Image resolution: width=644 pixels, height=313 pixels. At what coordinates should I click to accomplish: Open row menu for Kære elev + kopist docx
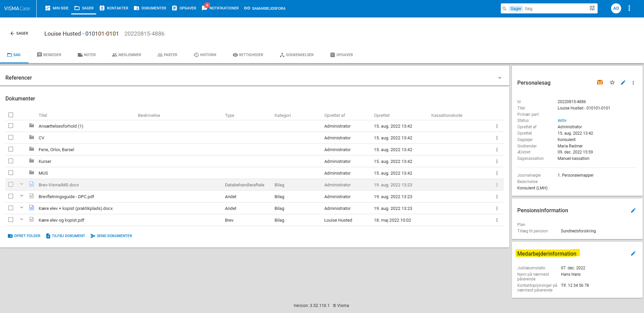click(497, 209)
